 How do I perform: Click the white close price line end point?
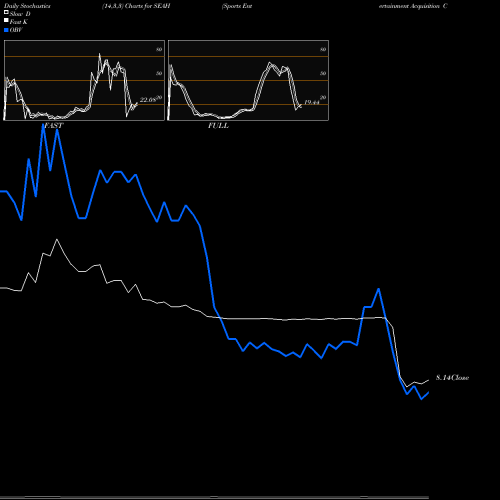[x=428, y=380]
